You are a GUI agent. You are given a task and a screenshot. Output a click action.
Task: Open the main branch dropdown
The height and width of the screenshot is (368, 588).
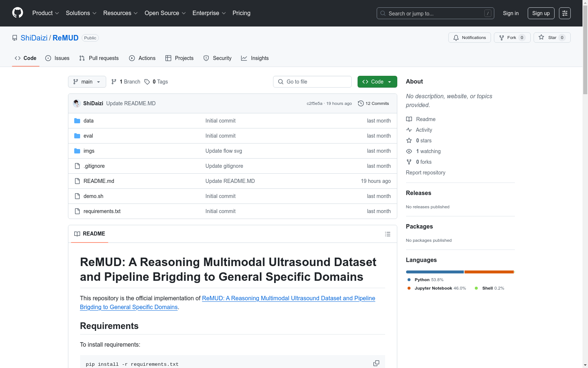coord(87,82)
